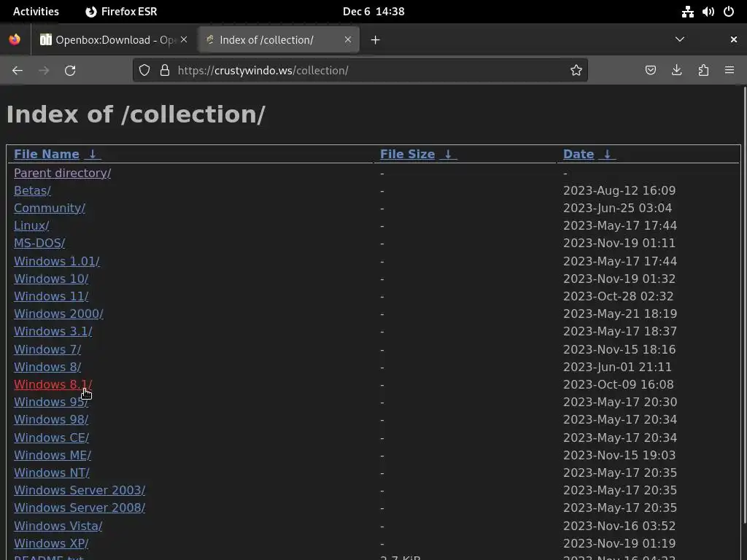747x560 pixels.
Task: Open the Windows Server 2008 folder
Action: 80,507
